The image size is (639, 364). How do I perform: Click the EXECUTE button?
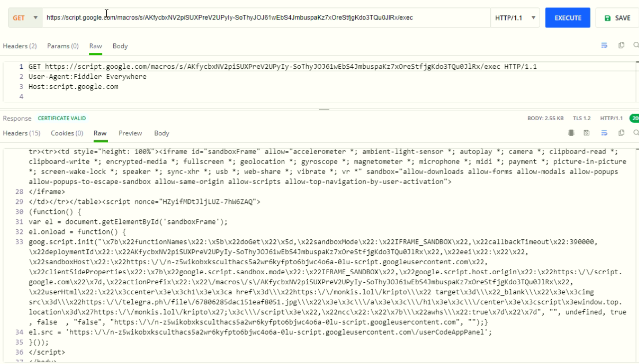[x=568, y=17]
